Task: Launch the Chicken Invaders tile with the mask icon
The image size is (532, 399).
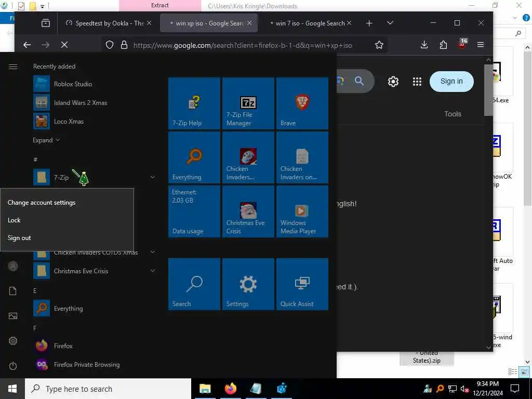Action: coord(248,157)
